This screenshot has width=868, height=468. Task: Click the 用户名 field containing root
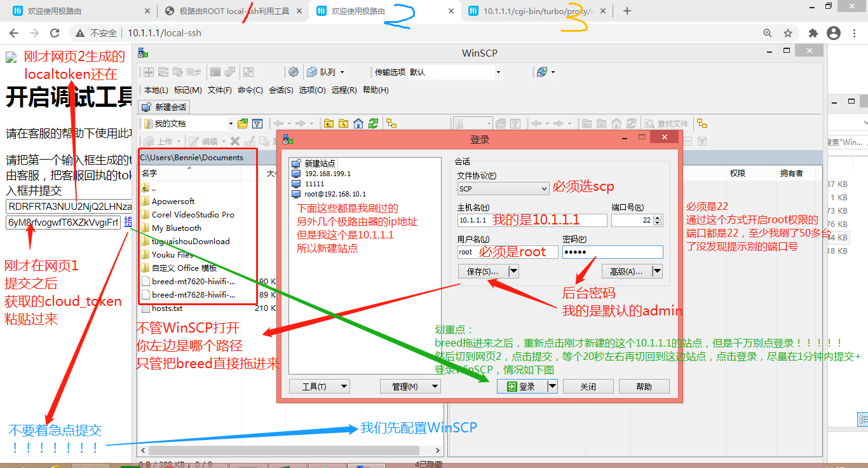tap(508, 252)
